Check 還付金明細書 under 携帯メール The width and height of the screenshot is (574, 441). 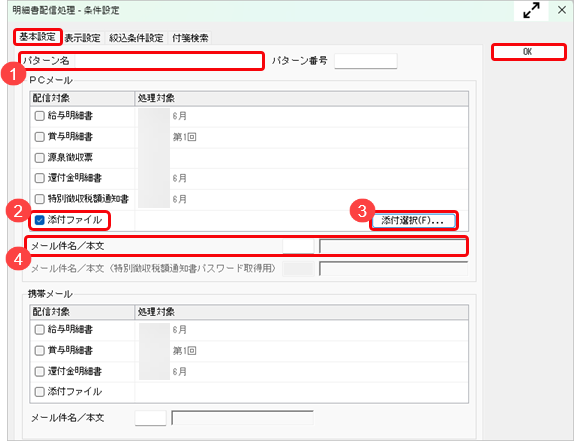click(x=39, y=371)
